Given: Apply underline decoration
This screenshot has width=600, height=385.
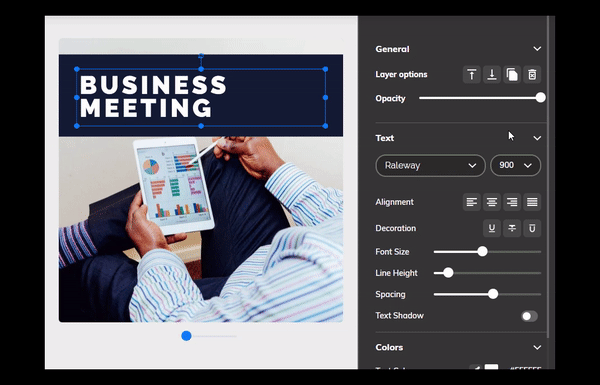Looking at the screenshot, I should tap(492, 228).
